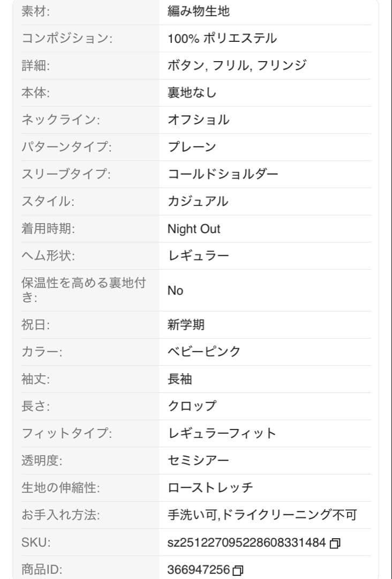This screenshot has height=579, width=392.
Task: Click the 本体 value 裏地なし
Action: 192,92
